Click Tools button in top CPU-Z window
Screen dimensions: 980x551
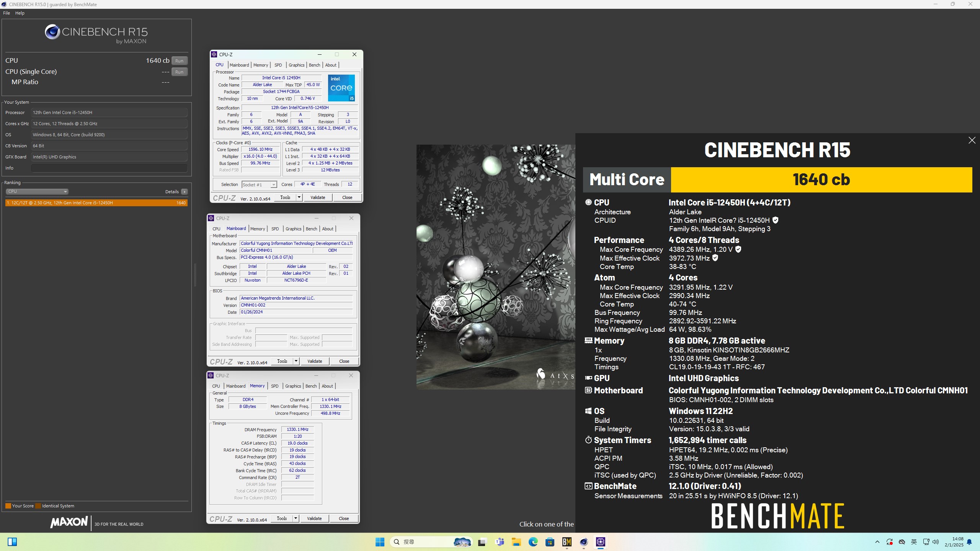285,197
